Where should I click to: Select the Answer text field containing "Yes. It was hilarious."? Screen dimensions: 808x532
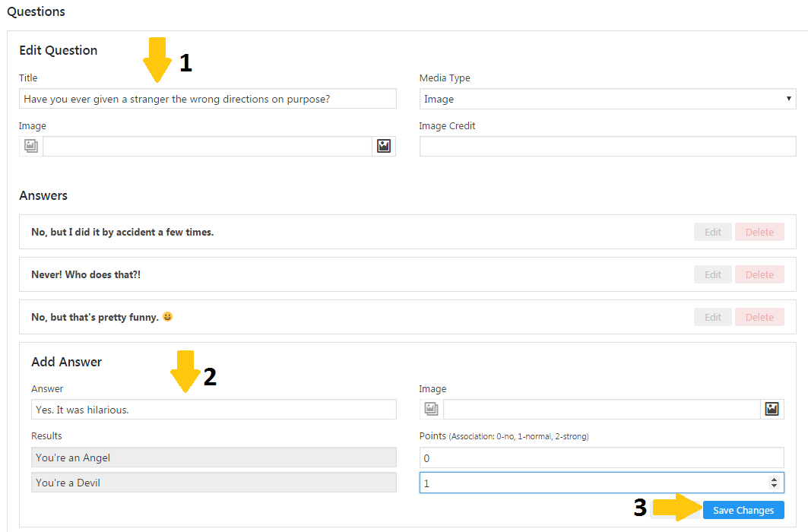214,410
